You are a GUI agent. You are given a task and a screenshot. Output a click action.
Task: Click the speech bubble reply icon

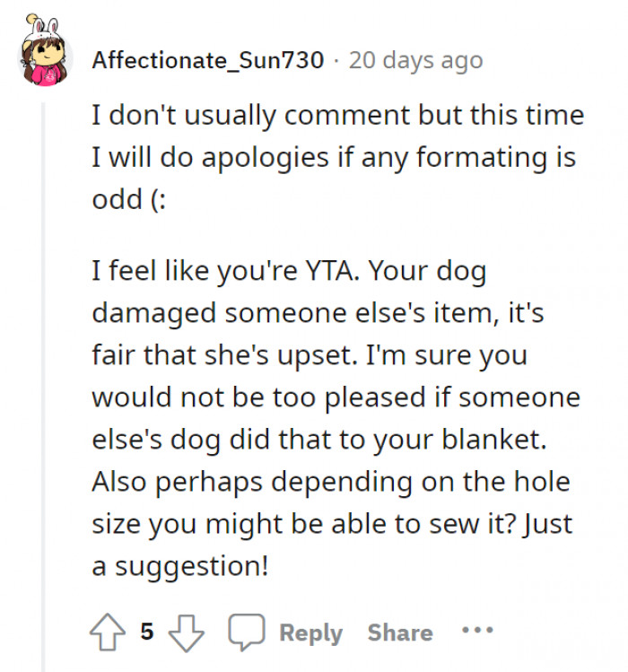pyautogui.click(x=244, y=632)
